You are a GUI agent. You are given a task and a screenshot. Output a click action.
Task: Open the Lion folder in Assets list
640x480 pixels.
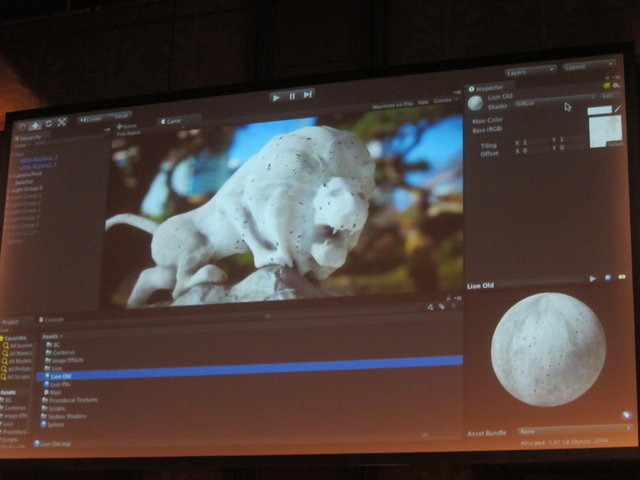point(54,368)
